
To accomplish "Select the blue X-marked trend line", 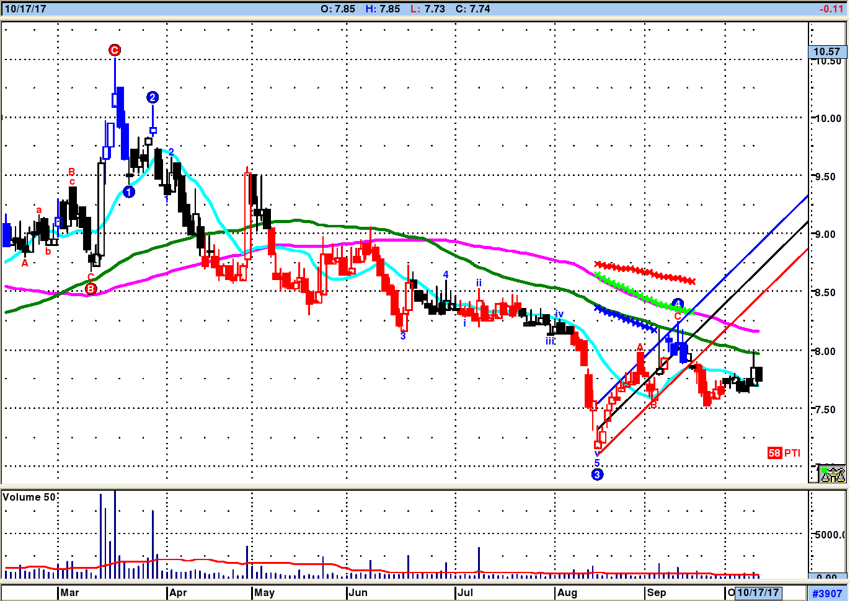I will click(x=625, y=318).
